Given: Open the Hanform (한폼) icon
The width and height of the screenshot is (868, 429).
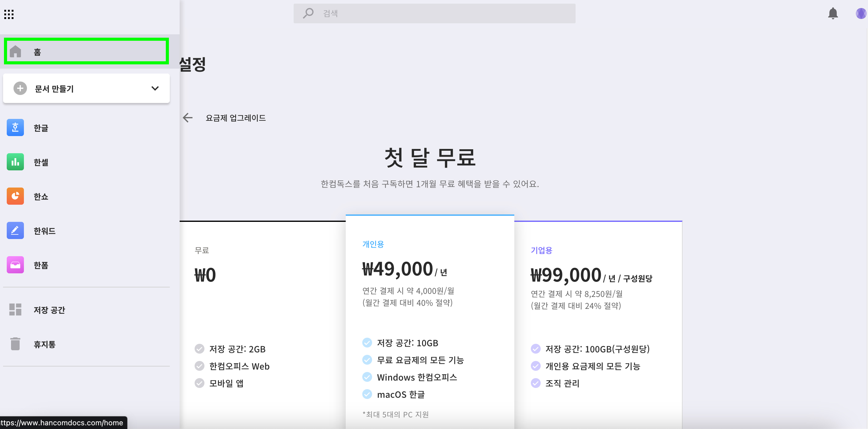Looking at the screenshot, I should point(15,265).
